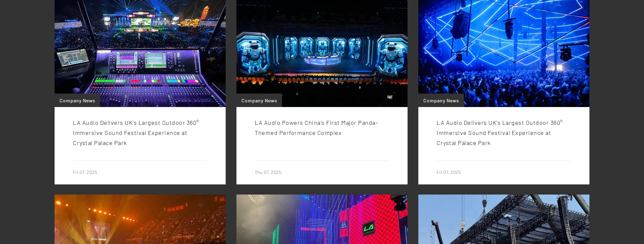Open the Panda-Themed Performance Complex article title
The height and width of the screenshot is (244, 644).
[316, 128]
